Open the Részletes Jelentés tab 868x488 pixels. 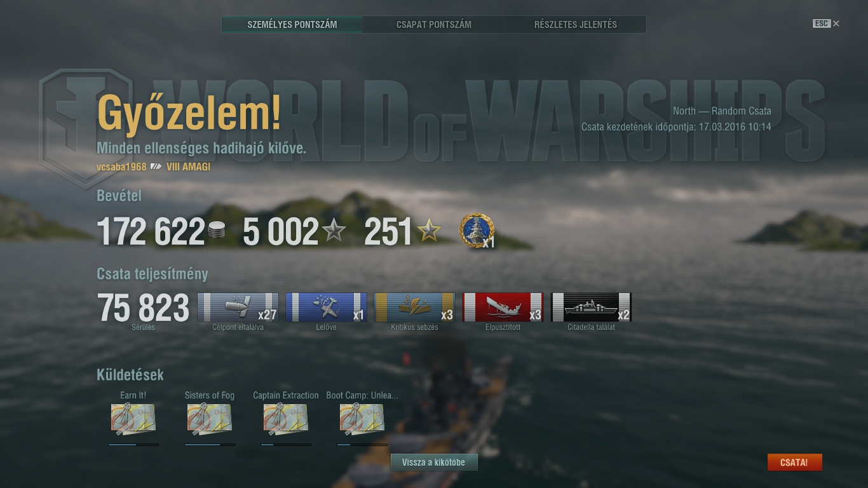576,25
